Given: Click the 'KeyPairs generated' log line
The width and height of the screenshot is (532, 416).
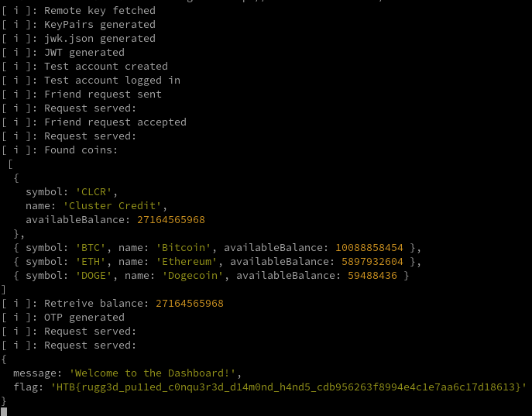Looking at the screenshot, I should 99,24.
